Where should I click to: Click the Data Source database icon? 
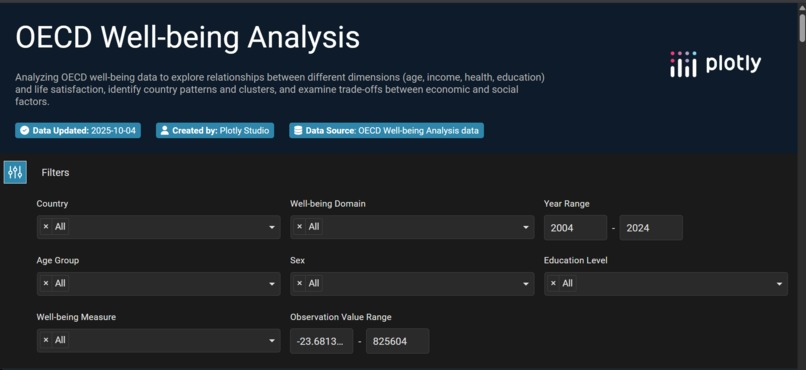coord(298,131)
